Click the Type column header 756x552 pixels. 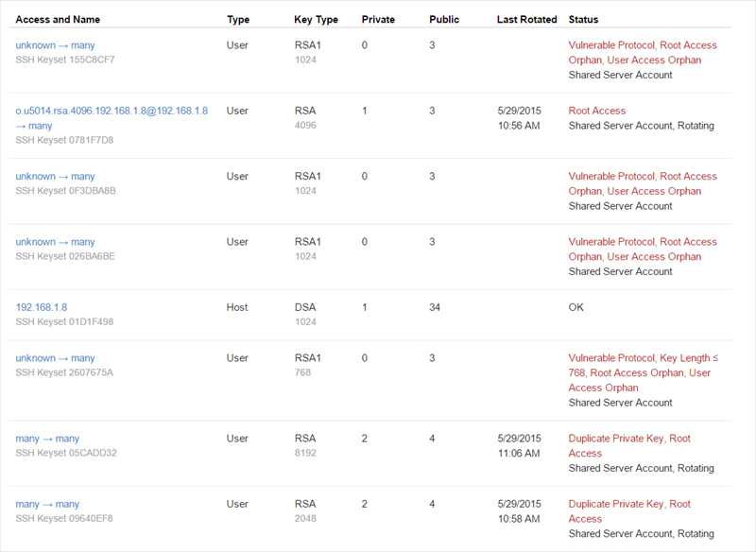click(x=238, y=20)
